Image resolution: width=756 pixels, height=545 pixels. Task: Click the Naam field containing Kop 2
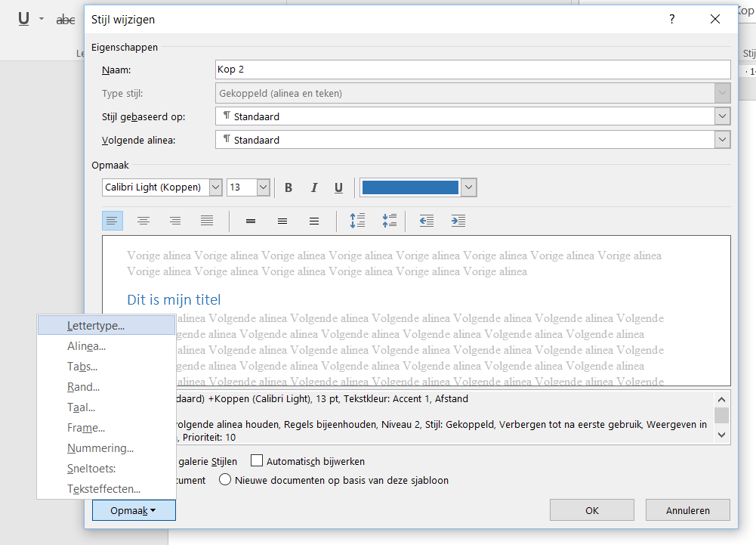(473, 70)
